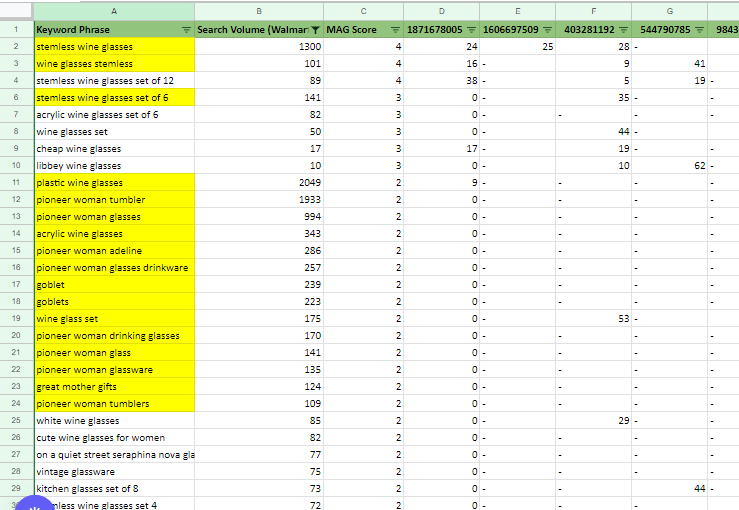Click the select-all corner box

pyautogui.click(x=16, y=11)
